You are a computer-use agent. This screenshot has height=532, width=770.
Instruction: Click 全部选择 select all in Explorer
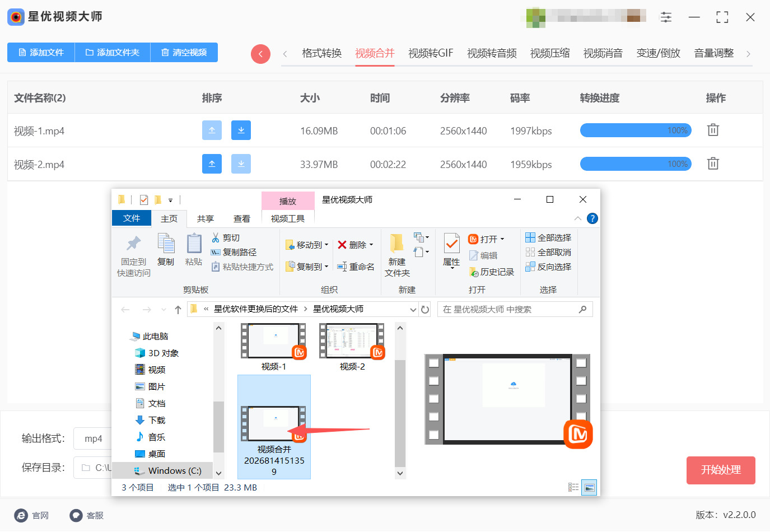pyautogui.click(x=548, y=238)
